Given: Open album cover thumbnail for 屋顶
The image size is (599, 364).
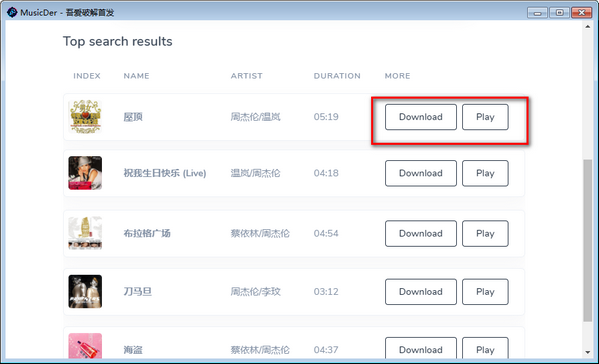Looking at the screenshot, I should point(85,116).
